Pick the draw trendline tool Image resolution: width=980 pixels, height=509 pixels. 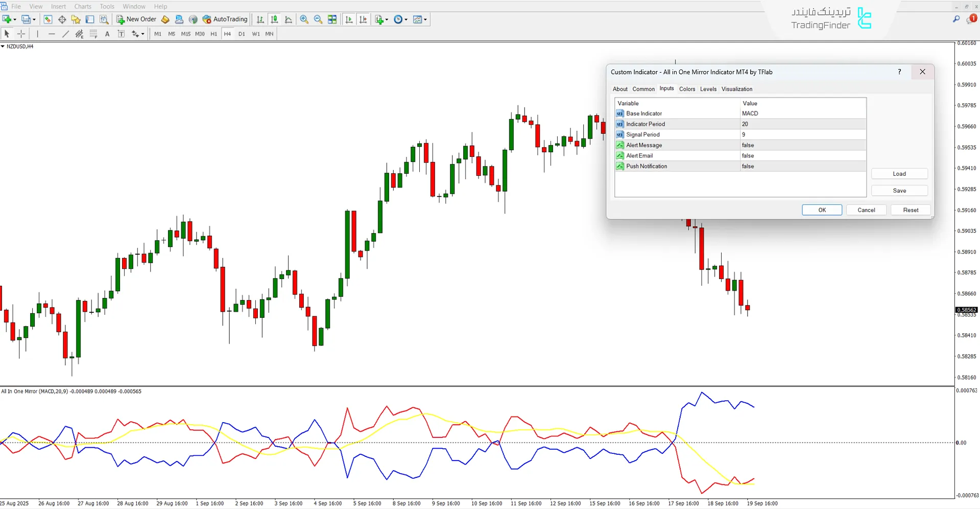coord(65,34)
